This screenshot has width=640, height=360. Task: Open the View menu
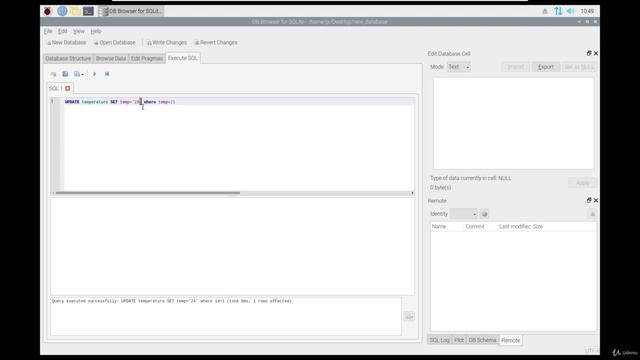pyautogui.click(x=79, y=31)
